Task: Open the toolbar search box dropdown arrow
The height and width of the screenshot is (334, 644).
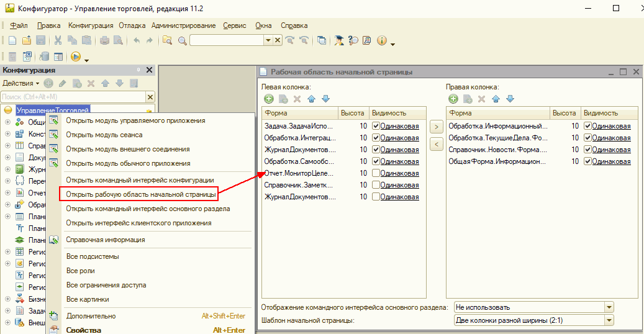Action: tap(268, 40)
